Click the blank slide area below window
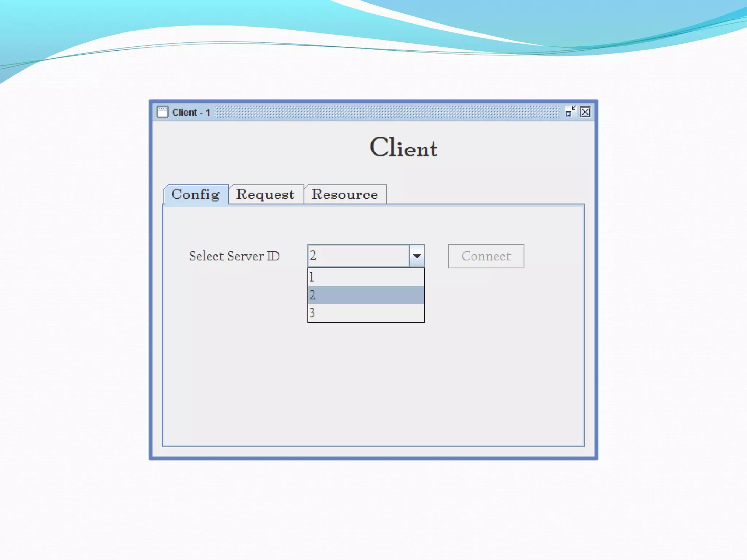 (373, 510)
